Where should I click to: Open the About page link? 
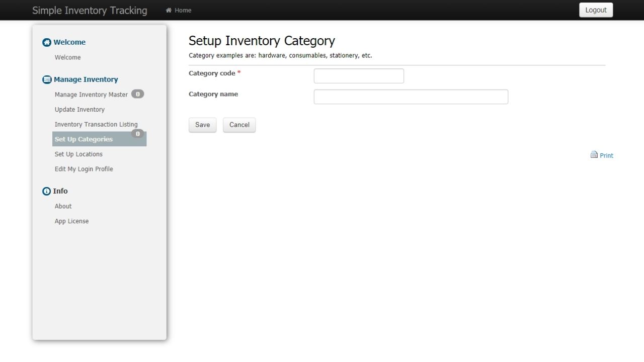(63, 206)
